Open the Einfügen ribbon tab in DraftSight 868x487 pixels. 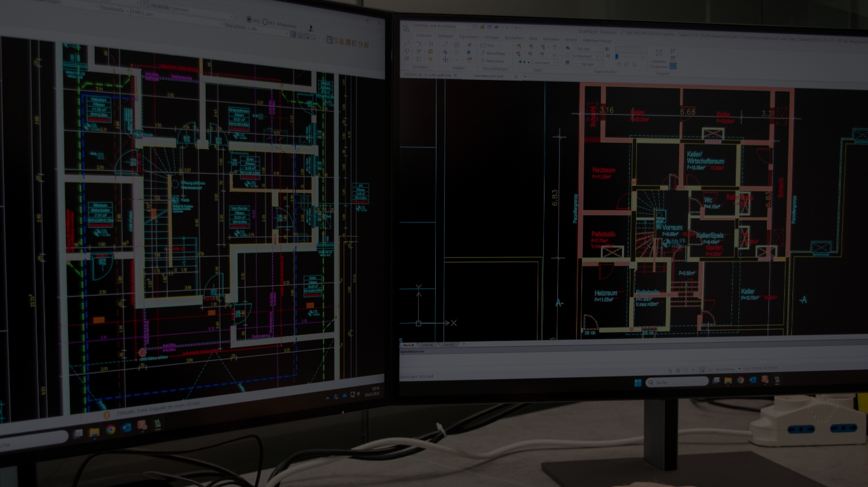(445, 36)
